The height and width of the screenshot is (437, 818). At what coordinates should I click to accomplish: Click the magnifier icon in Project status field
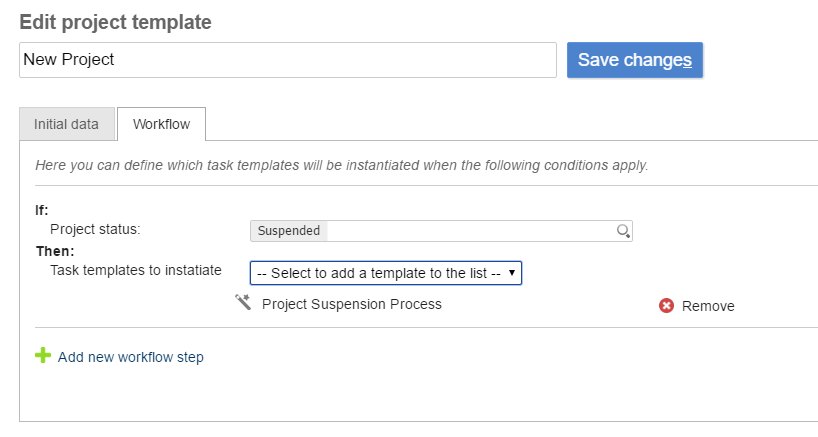pyautogui.click(x=623, y=231)
